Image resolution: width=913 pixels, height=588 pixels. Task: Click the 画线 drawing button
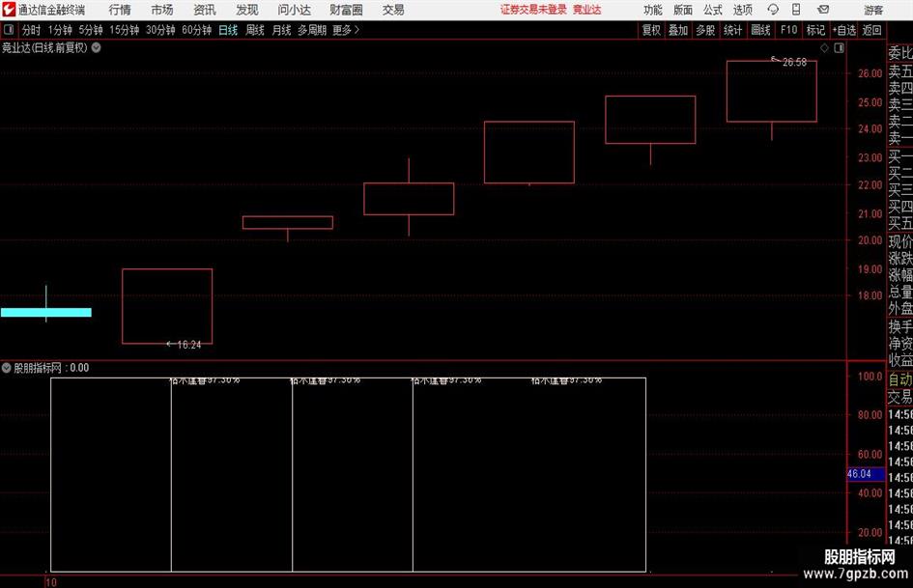coord(760,30)
